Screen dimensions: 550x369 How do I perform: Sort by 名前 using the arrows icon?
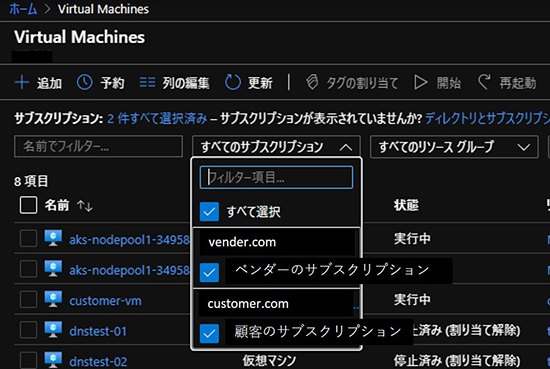(85, 206)
